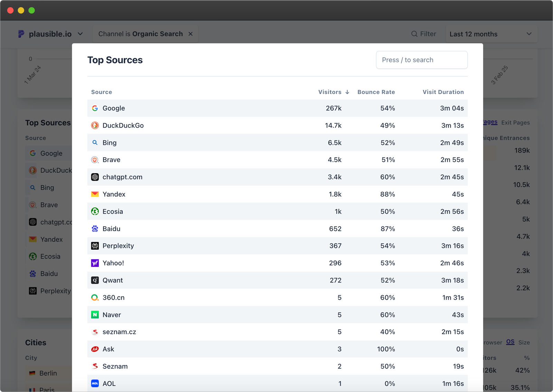Viewport: 553px width, 392px height.
Task: Click the Google favicon in Top Sources
Action: 95,108
